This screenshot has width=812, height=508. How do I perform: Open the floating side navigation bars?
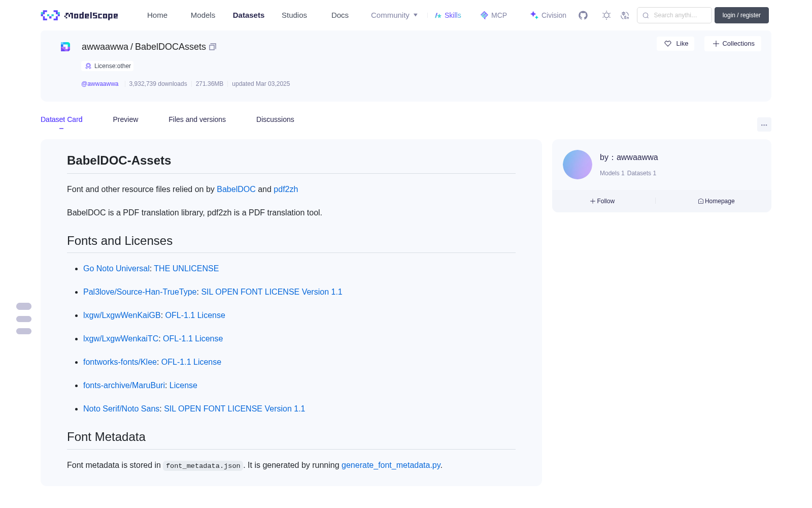click(24, 319)
